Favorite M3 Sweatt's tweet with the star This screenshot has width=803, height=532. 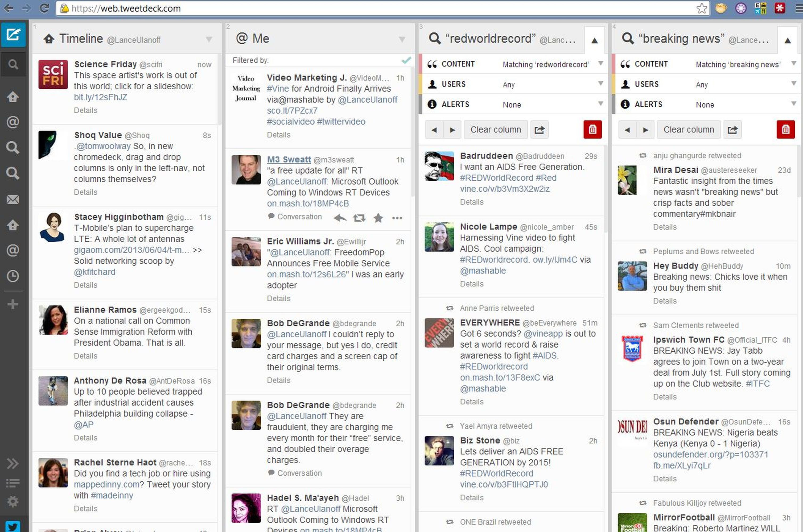click(x=378, y=218)
